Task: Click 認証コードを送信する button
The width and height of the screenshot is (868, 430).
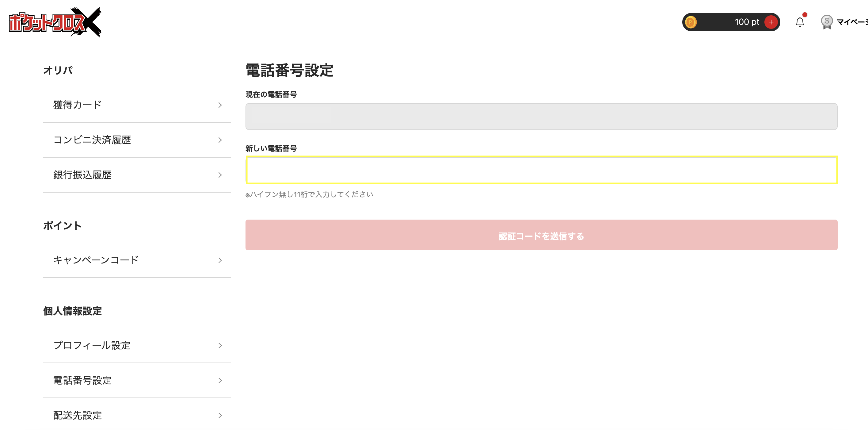Action: tap(541, 235)
